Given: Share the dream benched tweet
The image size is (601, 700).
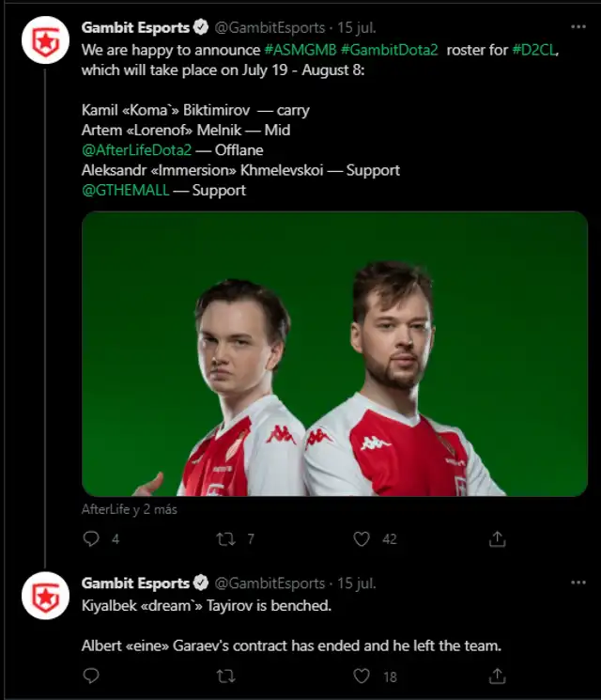Looking at the screenshot, I should [x=498, y=676].
